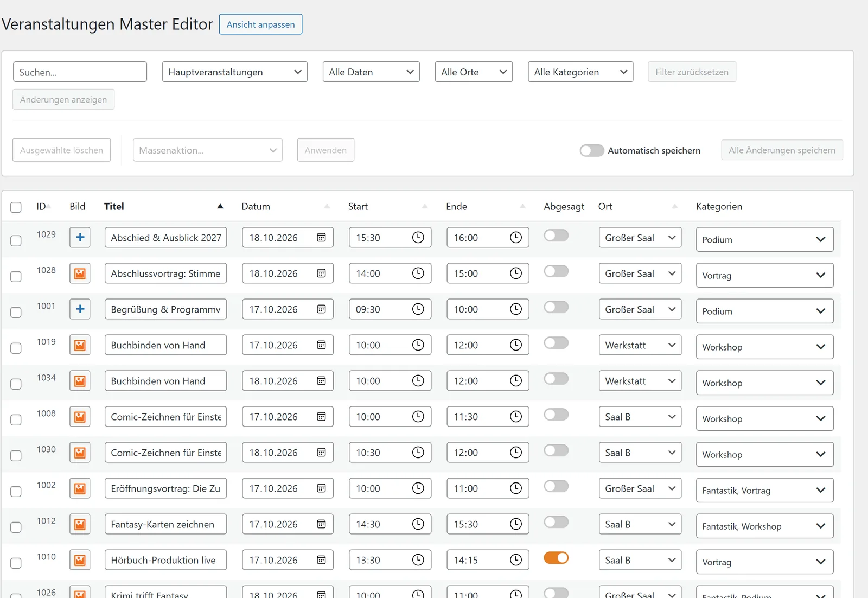Click the Ansicht anpassen button
The width and height of the screenshot is (868, 598).
[260, 24]
